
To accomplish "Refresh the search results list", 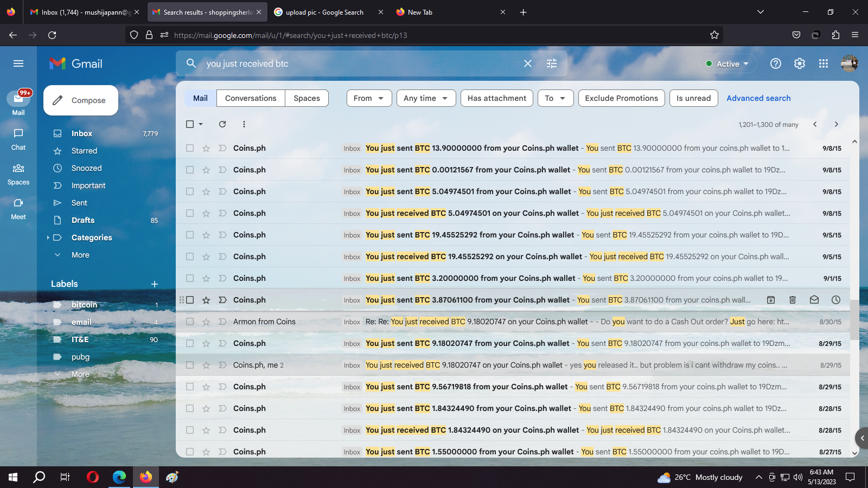I will (222, 124).
